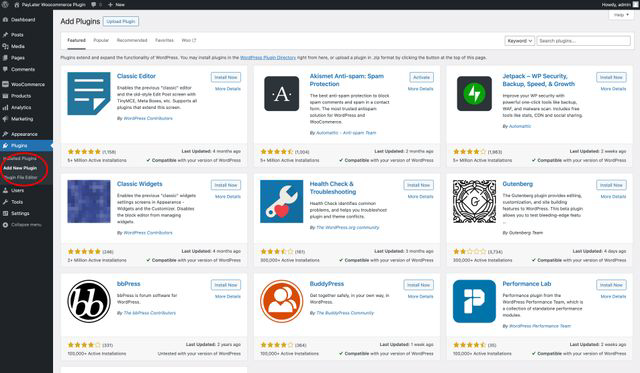Click Classic Editor star rating
Image resolution: width=640 pixels, height=373 pixels.
(84, 151)
